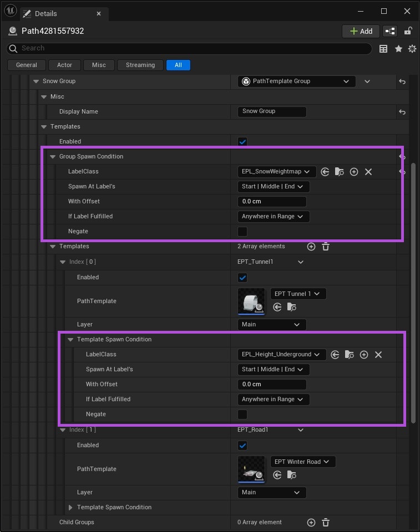The height and width of the screenshot is (532, 420).
Task: Click the favorites star icon
Action: (398, 49)
